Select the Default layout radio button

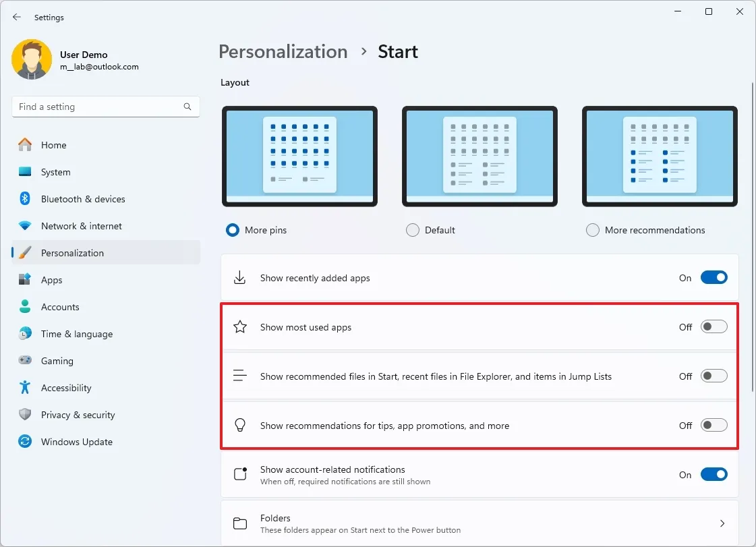tap(412, 229)
